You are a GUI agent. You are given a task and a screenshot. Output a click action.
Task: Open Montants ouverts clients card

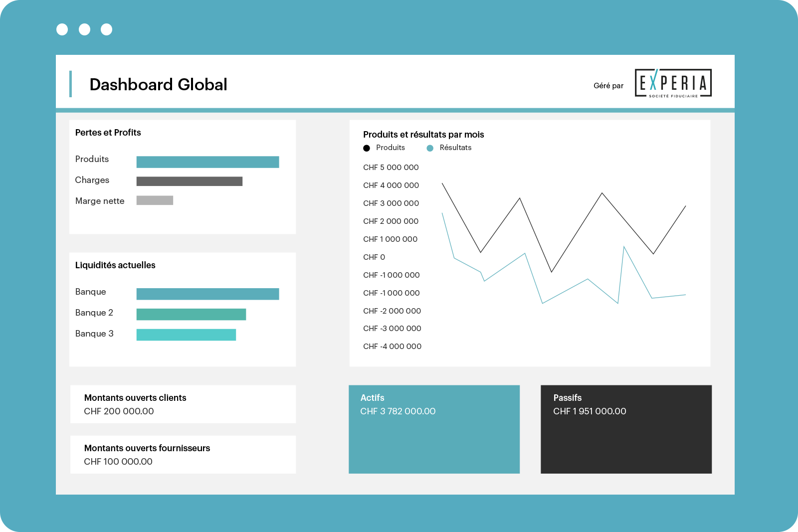[x=183, y=404]
